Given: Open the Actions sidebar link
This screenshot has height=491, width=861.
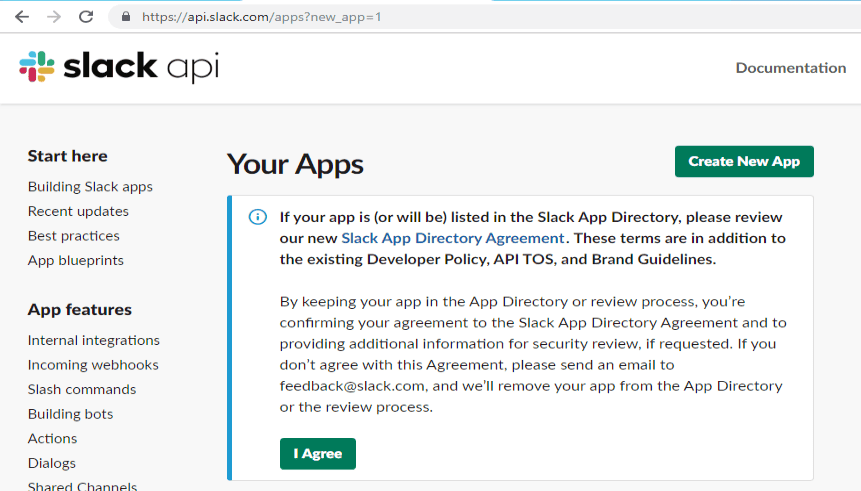Looking at the screenshot, I should click(52, 438).
